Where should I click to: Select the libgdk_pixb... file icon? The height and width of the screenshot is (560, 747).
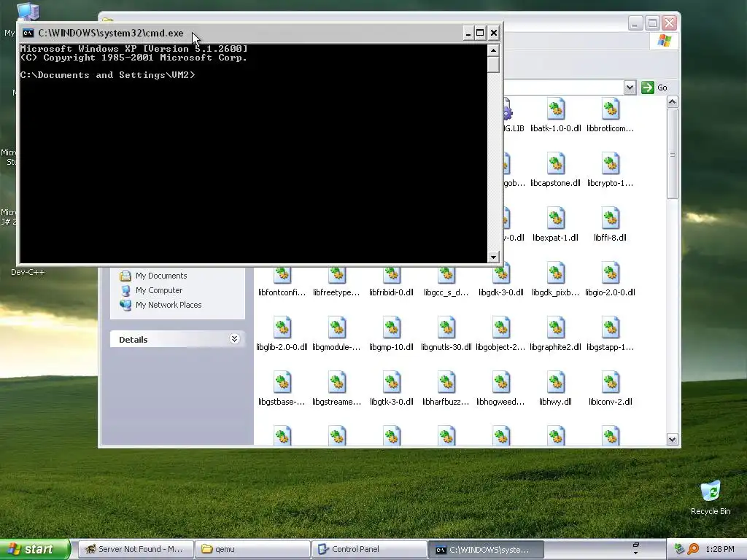pos(555,273)
